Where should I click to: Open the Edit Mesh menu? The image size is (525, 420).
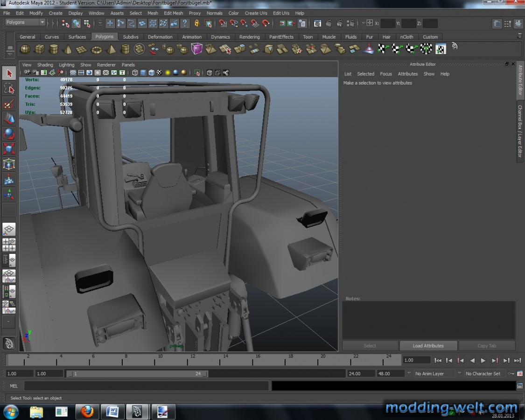click(x=173, y=13)
